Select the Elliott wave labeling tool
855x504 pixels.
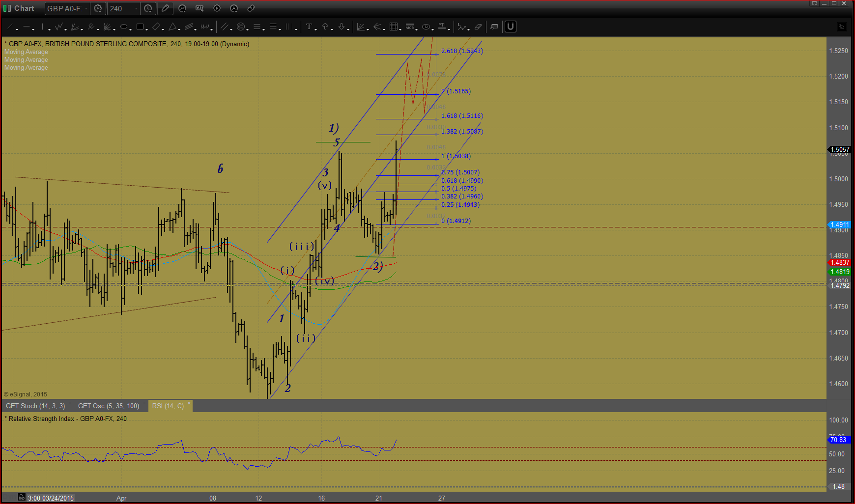(x=461, y=27)
